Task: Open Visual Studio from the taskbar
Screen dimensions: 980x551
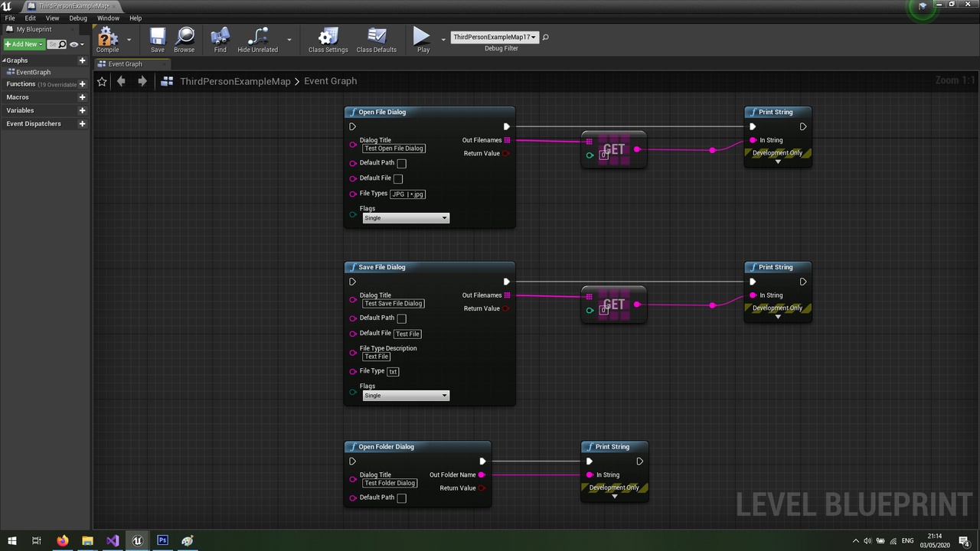Action: (113, 540)
